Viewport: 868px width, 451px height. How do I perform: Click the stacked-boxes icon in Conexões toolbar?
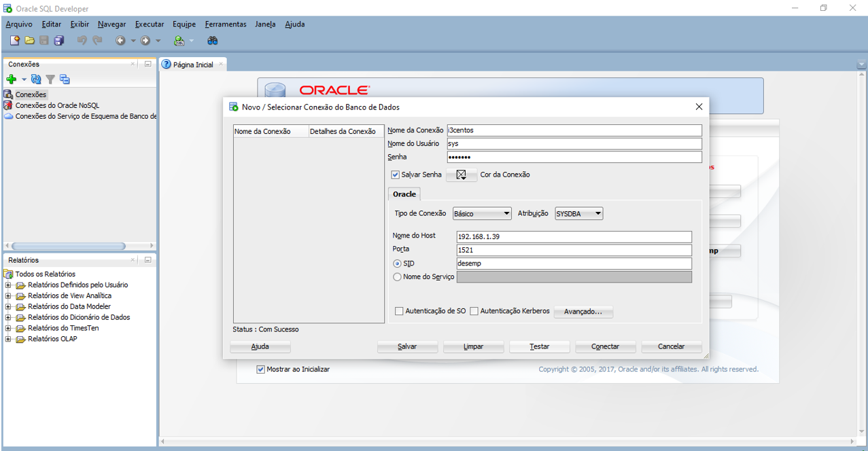[65, 79]
